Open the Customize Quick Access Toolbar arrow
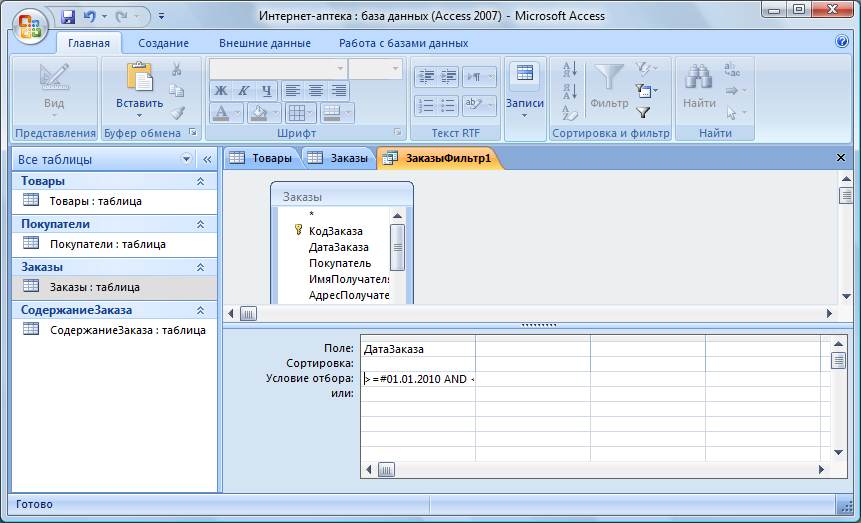The width and height of the screenshot is (861, 523). (x=161, y=16)
